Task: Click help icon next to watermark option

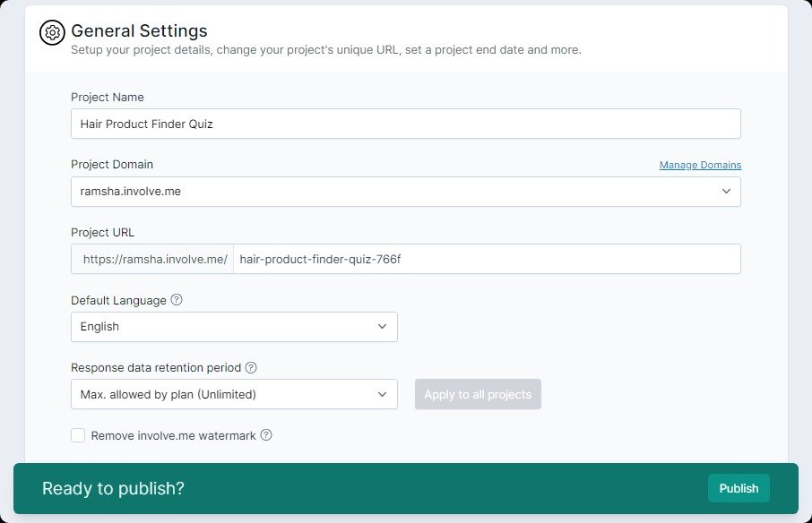Action: [x=266, y=435]
